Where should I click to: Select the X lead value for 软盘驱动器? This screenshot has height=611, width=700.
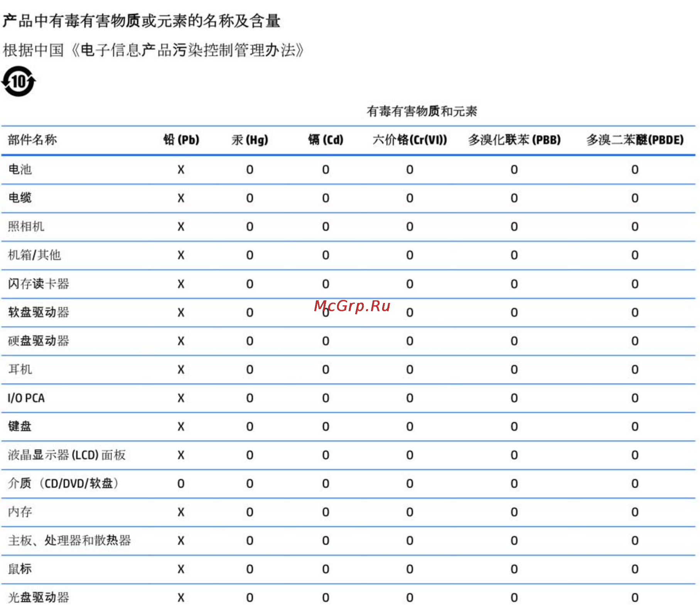pyautogui.click(x=181, y=313)
